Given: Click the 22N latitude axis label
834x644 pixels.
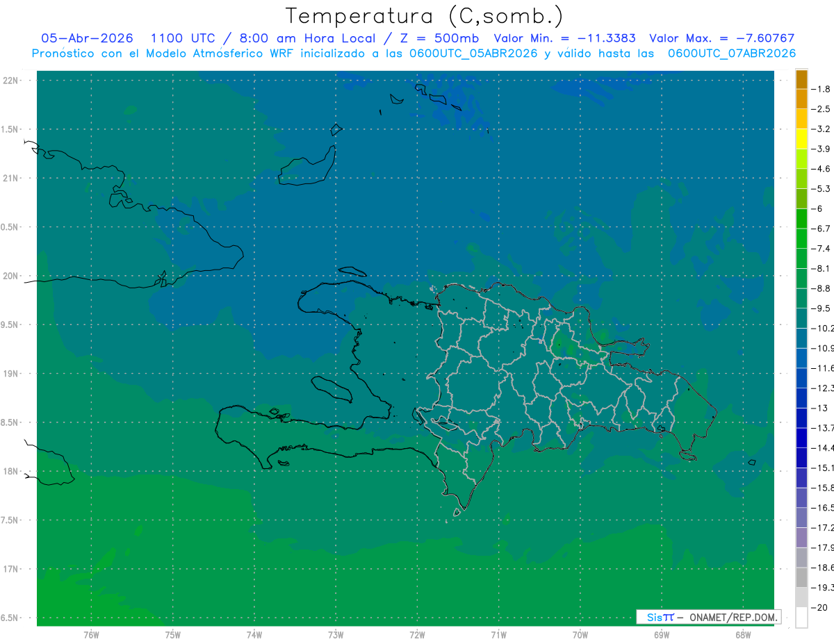Looking at the screenshot, I should point(10,81).
